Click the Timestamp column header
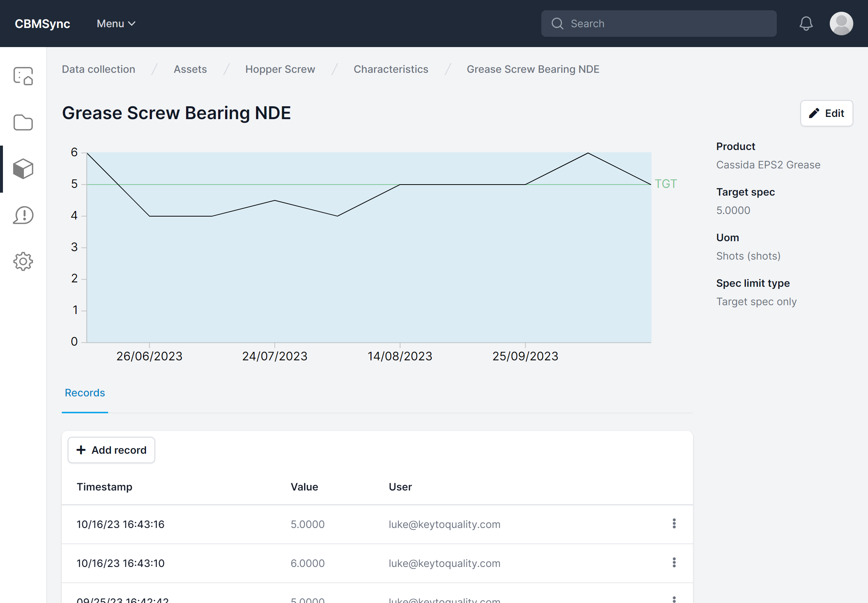 [x=104, y=487]
